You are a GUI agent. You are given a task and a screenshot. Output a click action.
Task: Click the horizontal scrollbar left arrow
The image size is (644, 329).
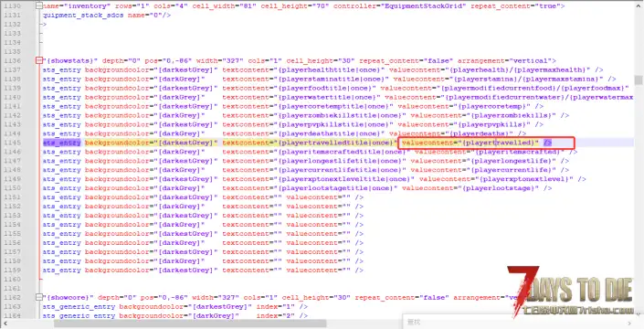click(x=5, y=324)
